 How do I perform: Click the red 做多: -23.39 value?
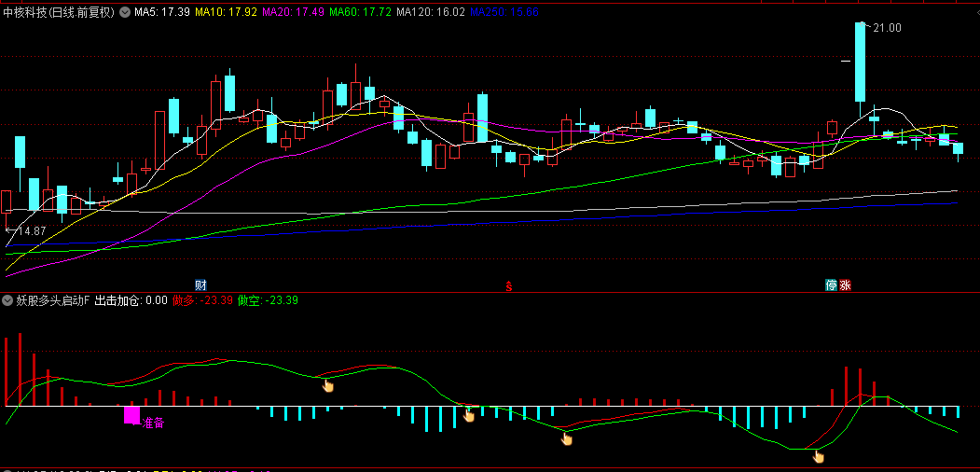coord(202,300)
